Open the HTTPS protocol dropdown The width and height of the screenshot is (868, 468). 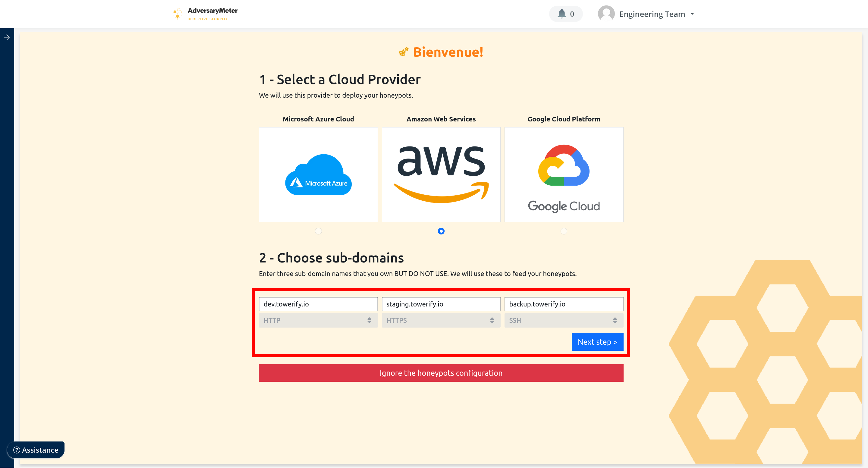coord(441,320)
